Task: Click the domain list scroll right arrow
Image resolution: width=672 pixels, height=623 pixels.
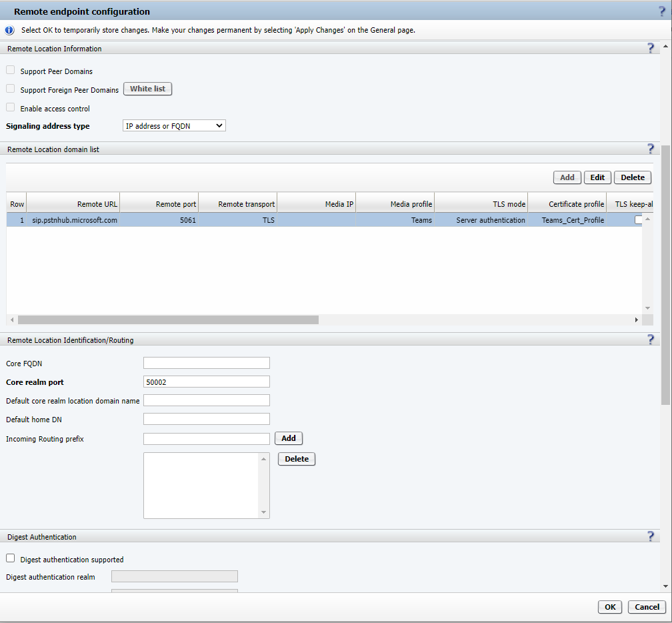Action: (637, 320)
